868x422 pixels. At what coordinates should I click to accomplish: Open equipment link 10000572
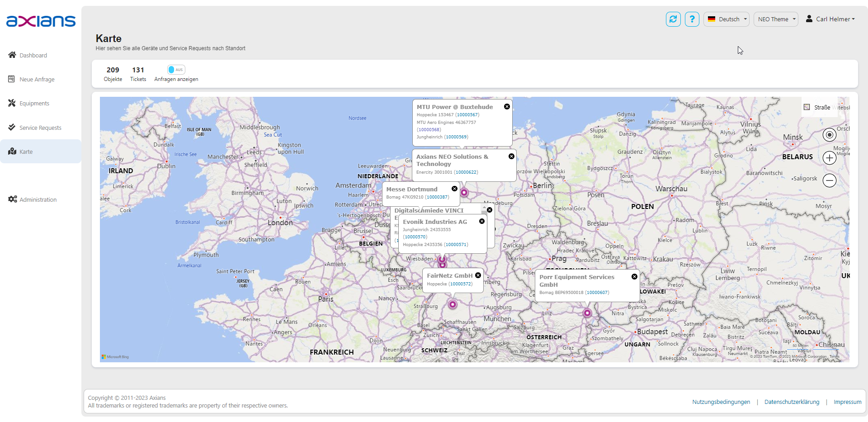tap(460, 284)
